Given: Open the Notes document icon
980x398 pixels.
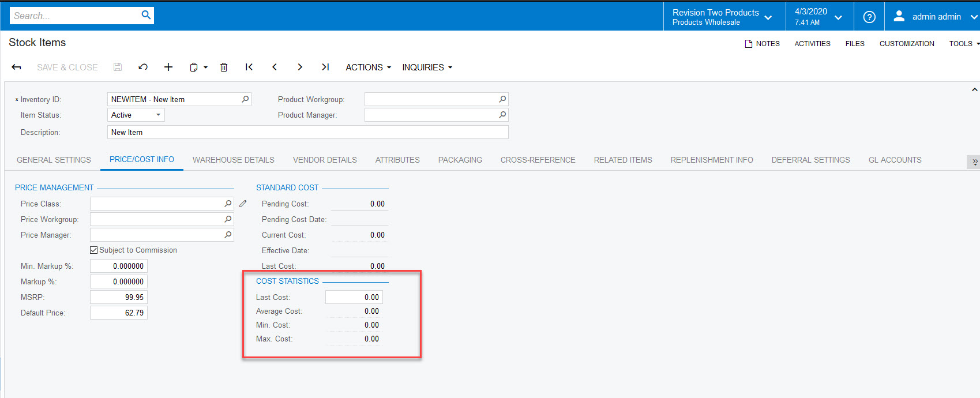Looking at the screenshot, I should [x=749, y=44].
